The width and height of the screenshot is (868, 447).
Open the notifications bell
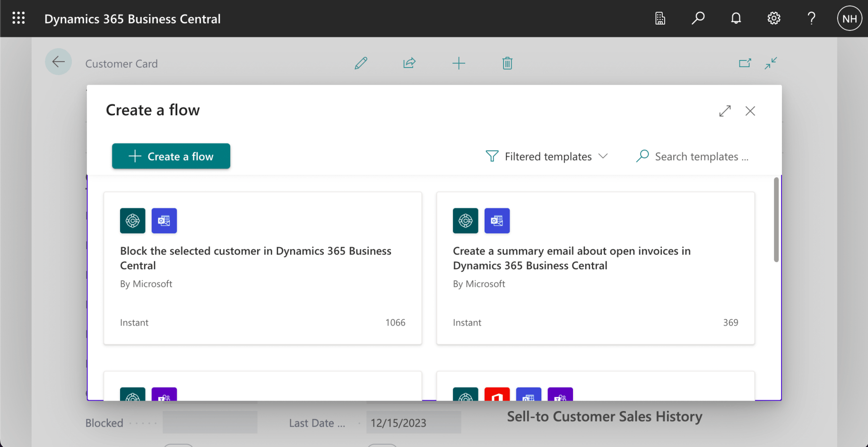click(x=736, y=18)
